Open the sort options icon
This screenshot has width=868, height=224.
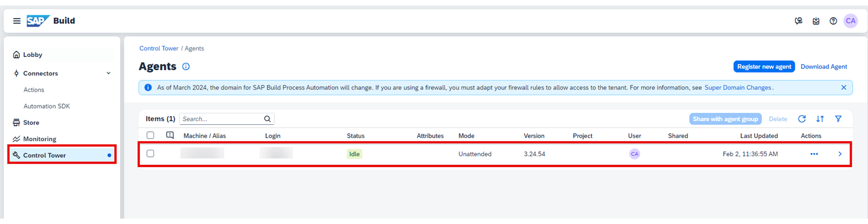pos(820,119)
